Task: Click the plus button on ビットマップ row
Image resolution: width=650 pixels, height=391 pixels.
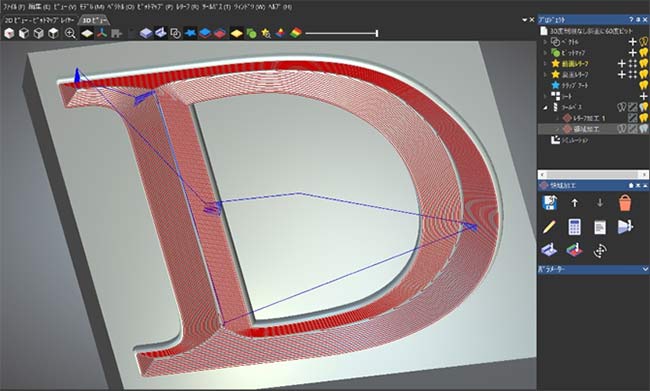Action: pos(632,53)
